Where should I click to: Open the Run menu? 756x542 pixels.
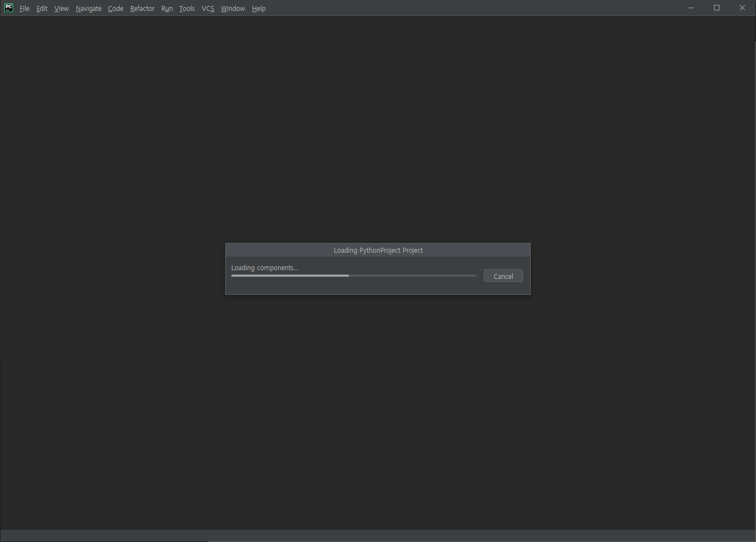pos(167,8)
